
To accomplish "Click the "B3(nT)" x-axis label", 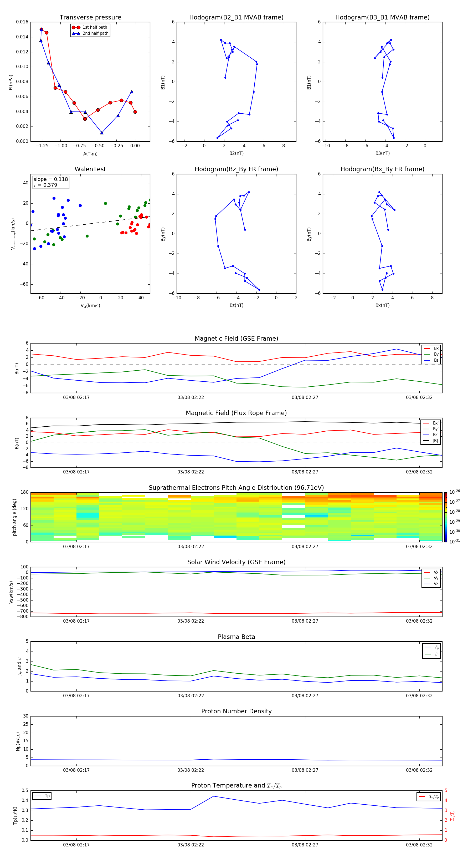I will coord(382,153).
